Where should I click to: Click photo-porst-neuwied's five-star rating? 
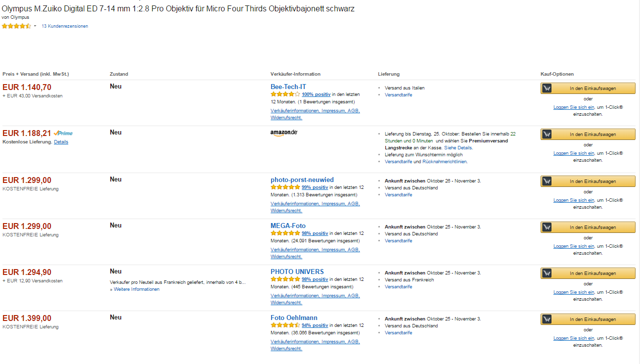click(285, 187)
